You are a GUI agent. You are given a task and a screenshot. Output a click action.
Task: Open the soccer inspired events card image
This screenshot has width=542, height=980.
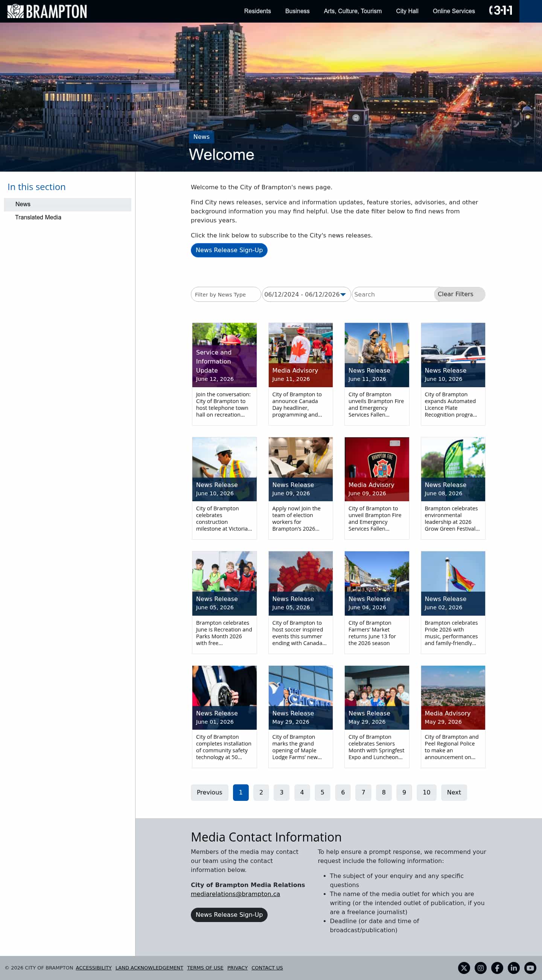point(300,584)
